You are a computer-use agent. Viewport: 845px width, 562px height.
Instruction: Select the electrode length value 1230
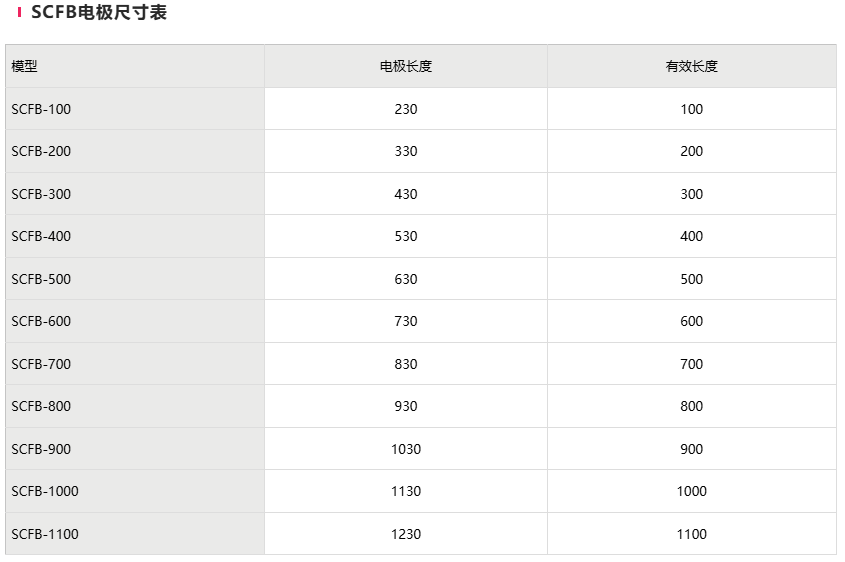pos(406,534)
